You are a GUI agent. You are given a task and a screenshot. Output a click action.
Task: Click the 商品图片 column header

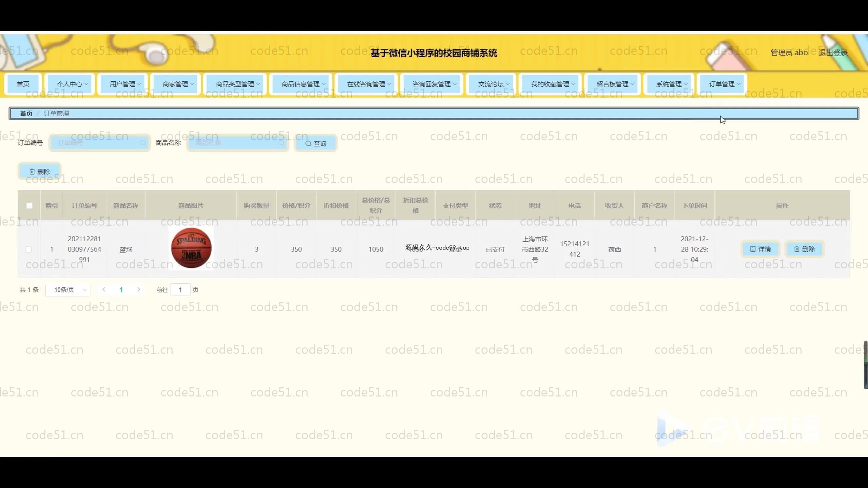pos(191,205)
